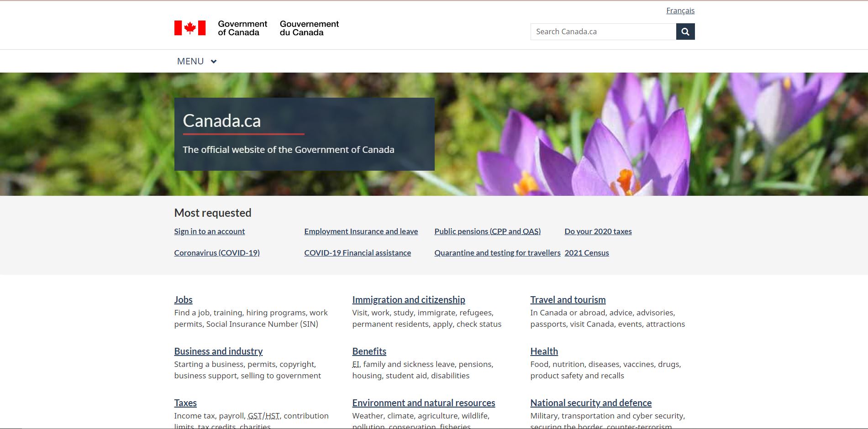The image size is (868, 429).
Task: Click the 'official website of the Government' tagline
Action: [x=289, y=150]
